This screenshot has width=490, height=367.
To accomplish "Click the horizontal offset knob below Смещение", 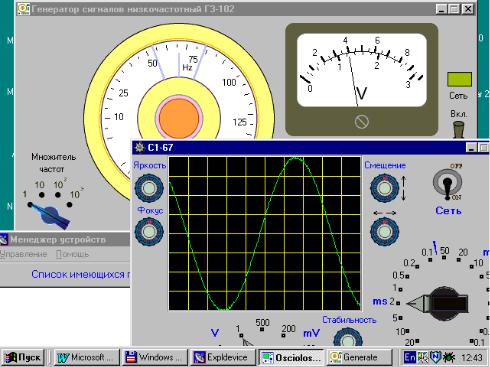I will pyautogui.click(x=385, y=231).
